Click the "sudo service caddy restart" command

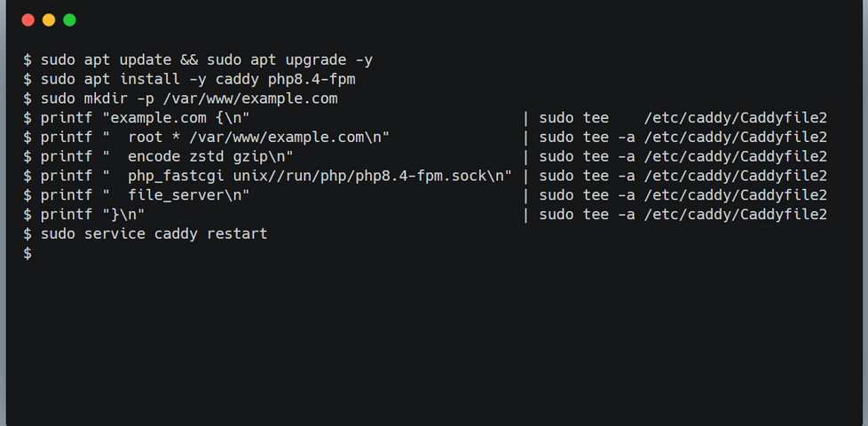pyautogui.click(x=154, y=233)
